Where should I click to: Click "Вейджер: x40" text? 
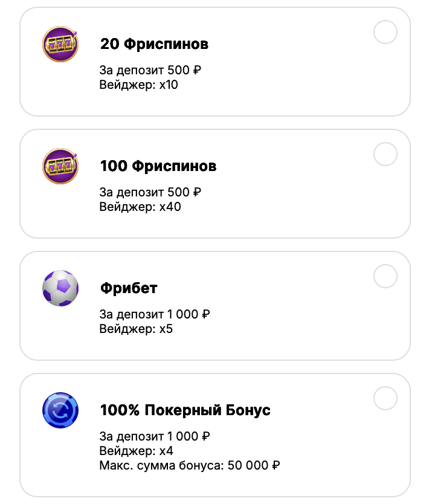coord(140,207)
